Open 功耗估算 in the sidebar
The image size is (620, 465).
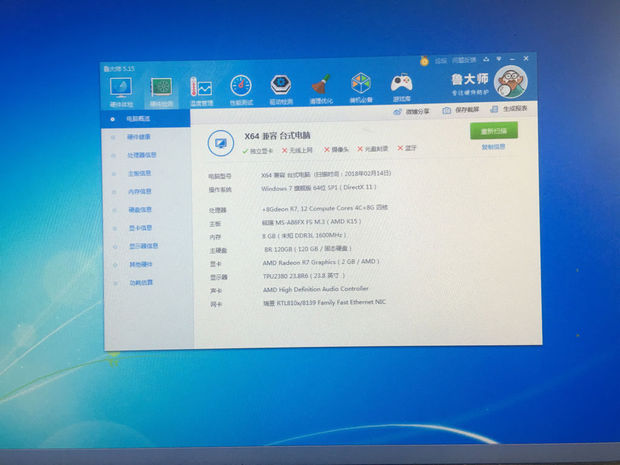142,282
